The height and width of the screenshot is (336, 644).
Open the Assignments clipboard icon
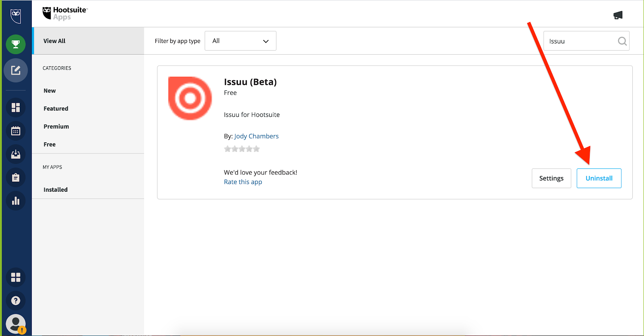tap(16, 177)
